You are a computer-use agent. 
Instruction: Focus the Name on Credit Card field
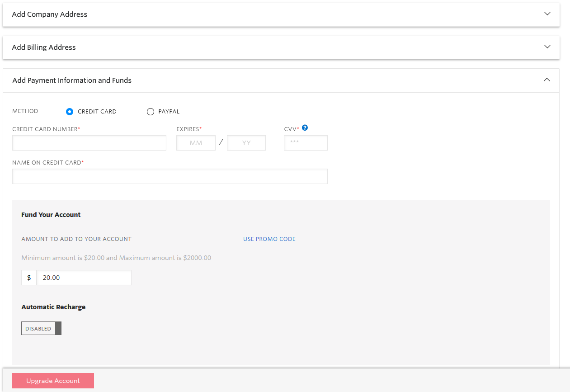[x=170, y=176]
